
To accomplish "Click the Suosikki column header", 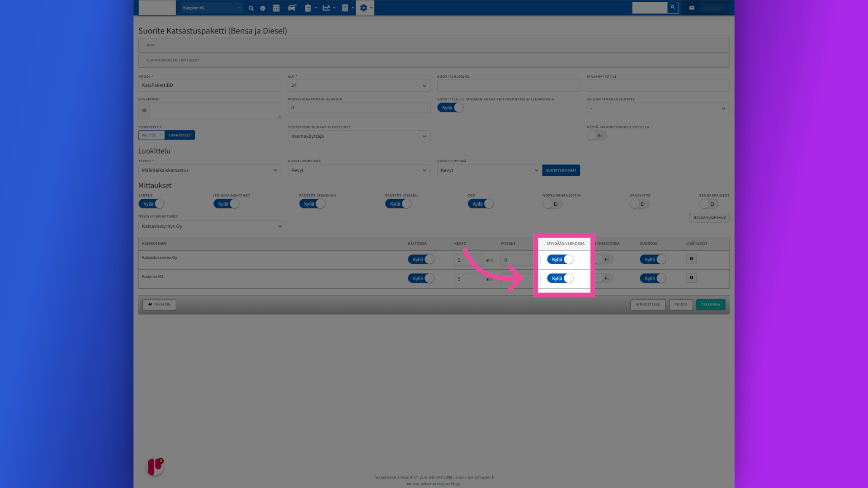I will coord(648,244).
